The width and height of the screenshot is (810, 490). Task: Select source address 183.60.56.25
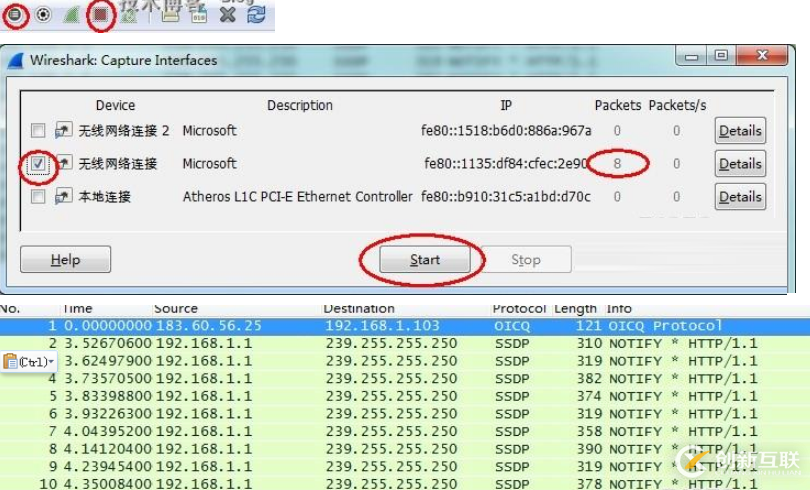(209, 326)
